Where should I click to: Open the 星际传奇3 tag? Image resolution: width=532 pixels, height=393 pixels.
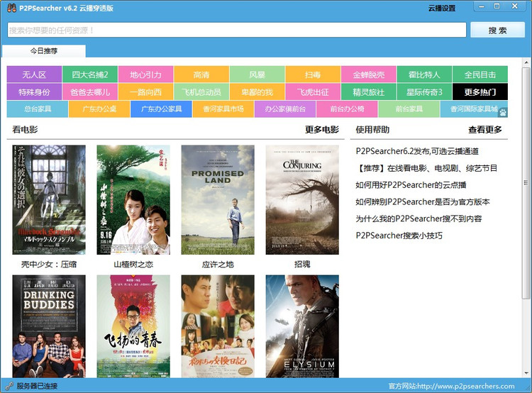[x=424, y=92]
